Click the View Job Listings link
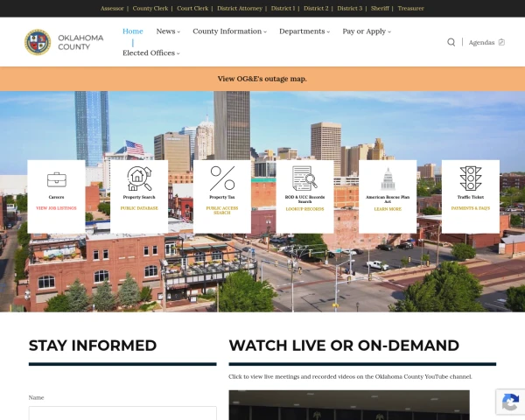This screenshot has width=525, height=420. pos(56,208)
